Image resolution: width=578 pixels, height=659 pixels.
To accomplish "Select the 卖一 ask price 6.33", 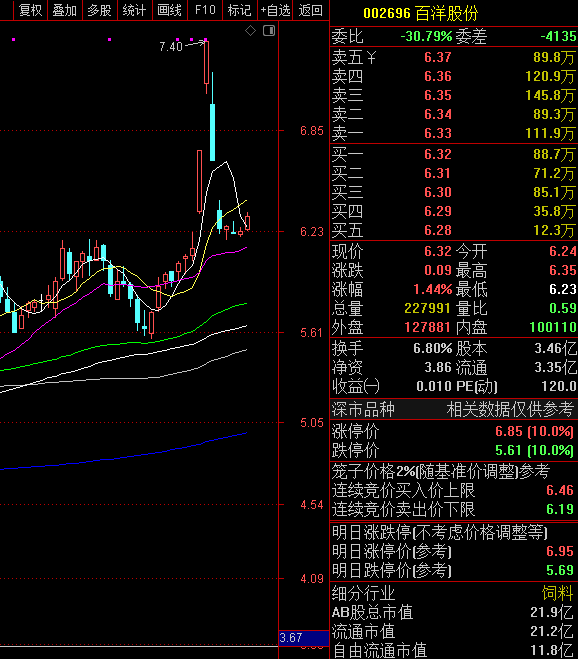I will (438, 134).
